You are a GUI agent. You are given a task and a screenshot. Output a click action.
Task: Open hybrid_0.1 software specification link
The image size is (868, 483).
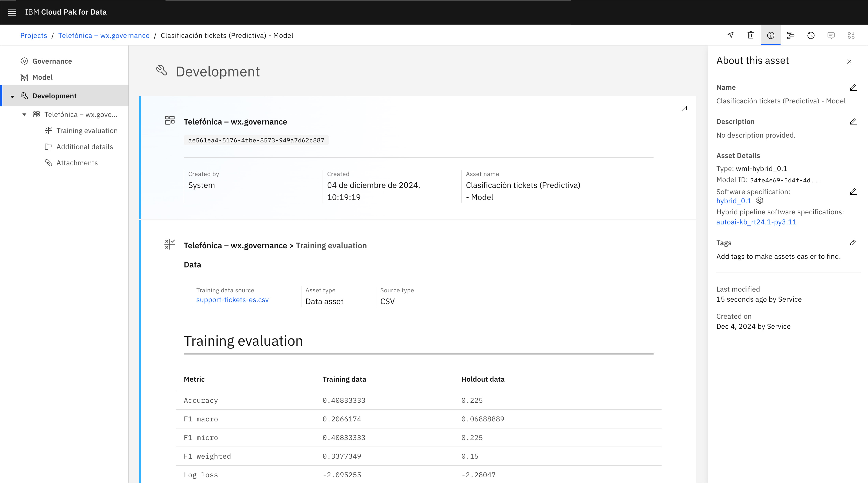[733, 201]
